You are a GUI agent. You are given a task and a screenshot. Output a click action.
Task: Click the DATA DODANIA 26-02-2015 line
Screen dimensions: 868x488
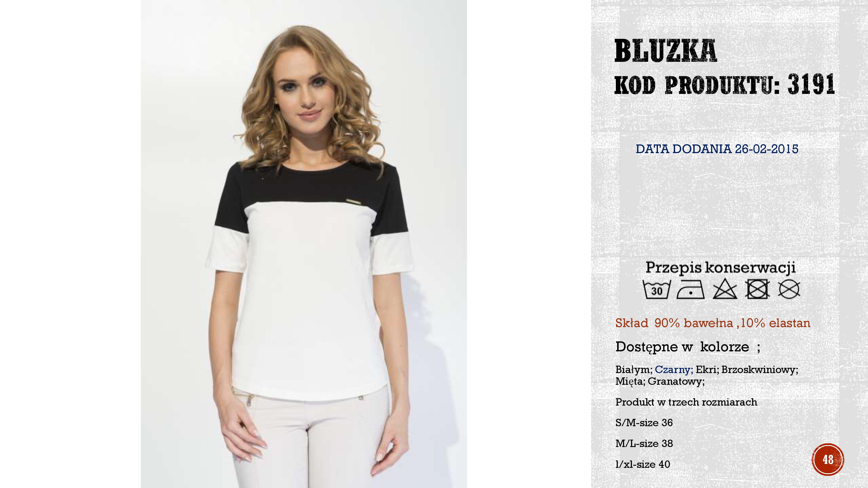point(717,149)
